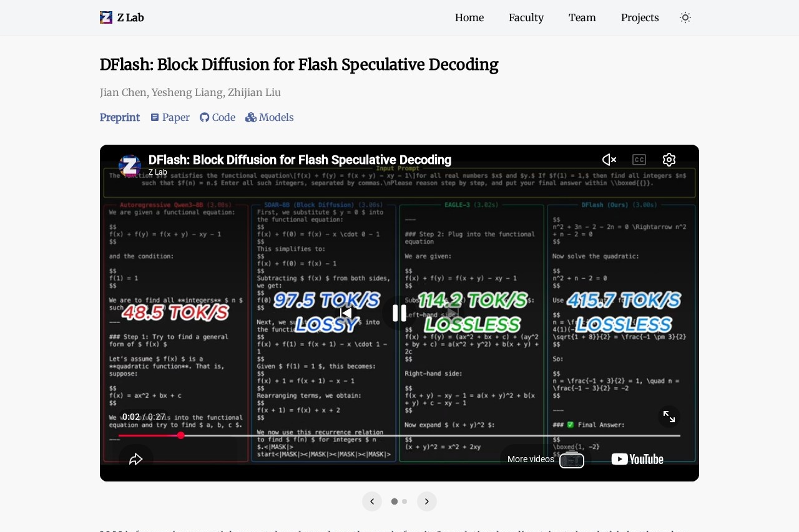Toggle the light/dark theme sun icon
The image size is (799, 532).
685,17
